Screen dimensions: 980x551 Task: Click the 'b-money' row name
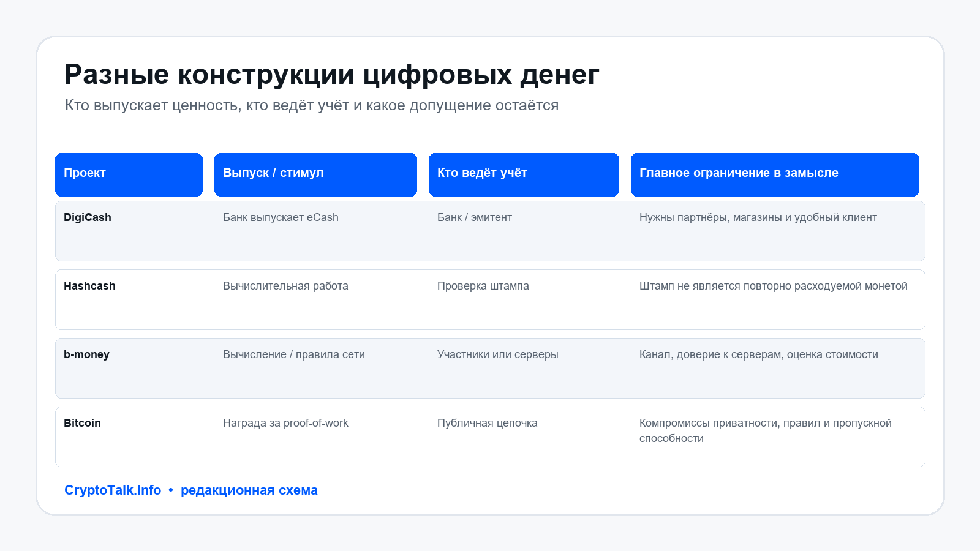[x=86, y=354]
